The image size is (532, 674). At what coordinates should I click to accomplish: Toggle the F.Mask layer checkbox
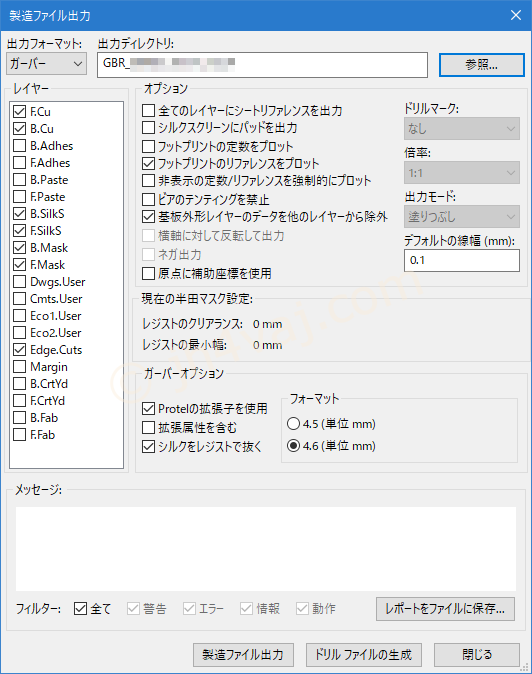pos(19,265)
